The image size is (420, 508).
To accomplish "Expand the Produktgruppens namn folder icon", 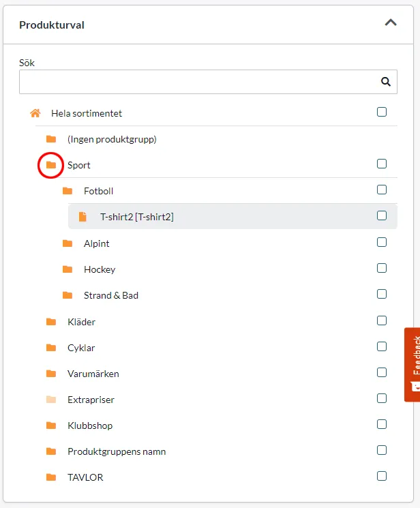I will point(51,451).
